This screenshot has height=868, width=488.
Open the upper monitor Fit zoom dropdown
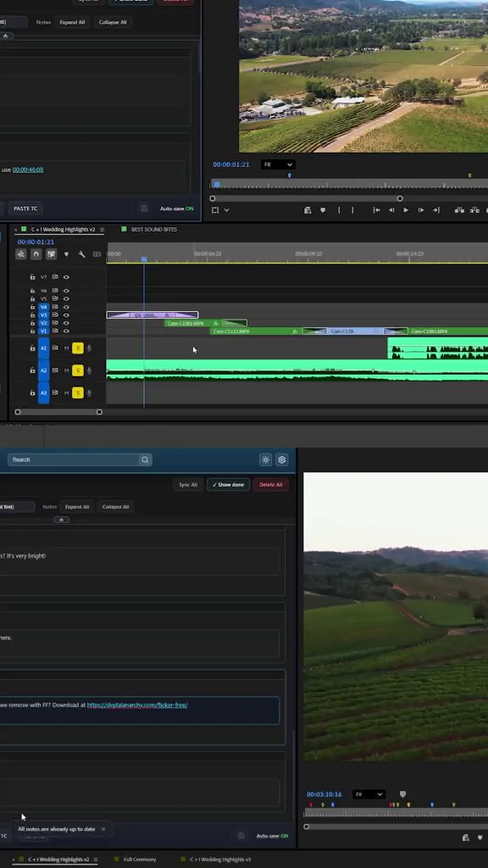pyautogui.click(x=278, y=164)
